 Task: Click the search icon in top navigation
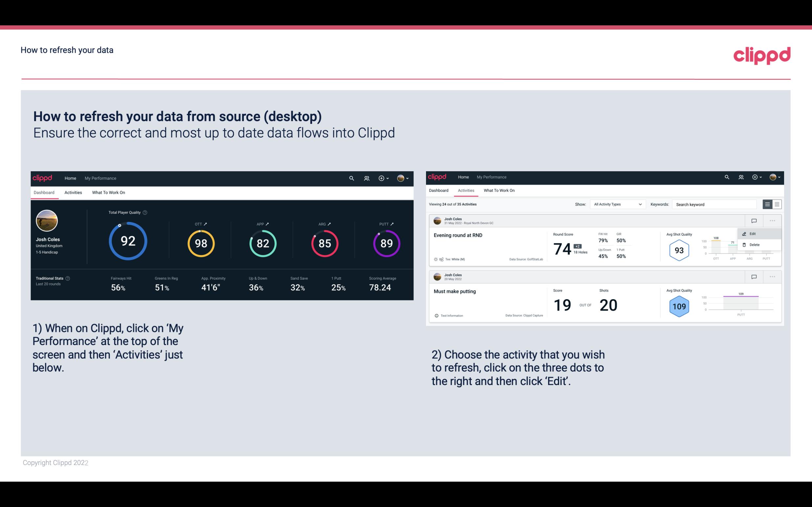351,178
